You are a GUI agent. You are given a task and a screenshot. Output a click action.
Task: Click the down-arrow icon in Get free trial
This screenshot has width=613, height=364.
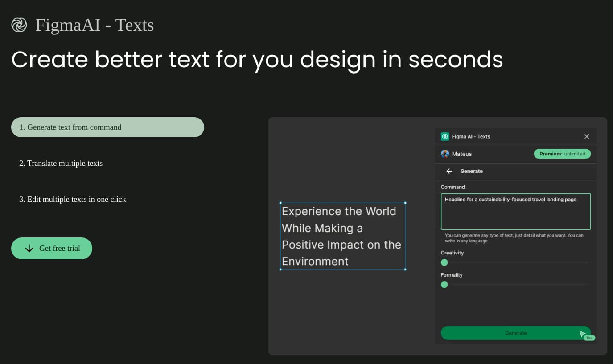point(29,248)
